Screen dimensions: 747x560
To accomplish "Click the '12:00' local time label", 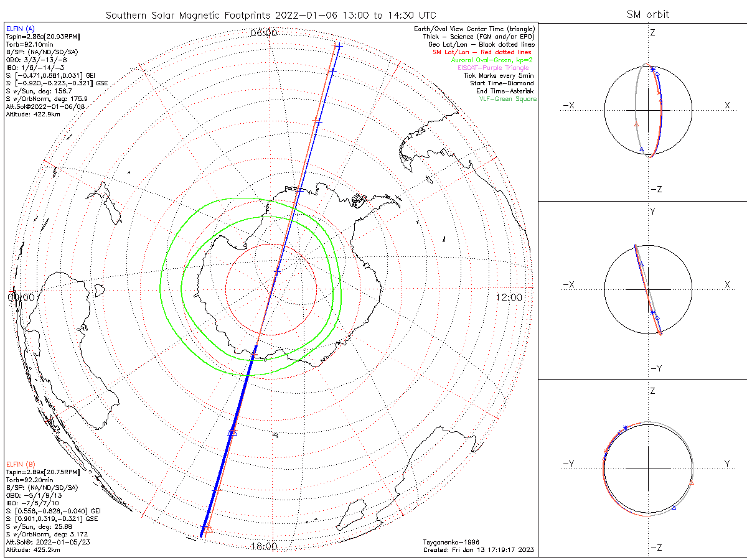I will (x=509, y=297).
